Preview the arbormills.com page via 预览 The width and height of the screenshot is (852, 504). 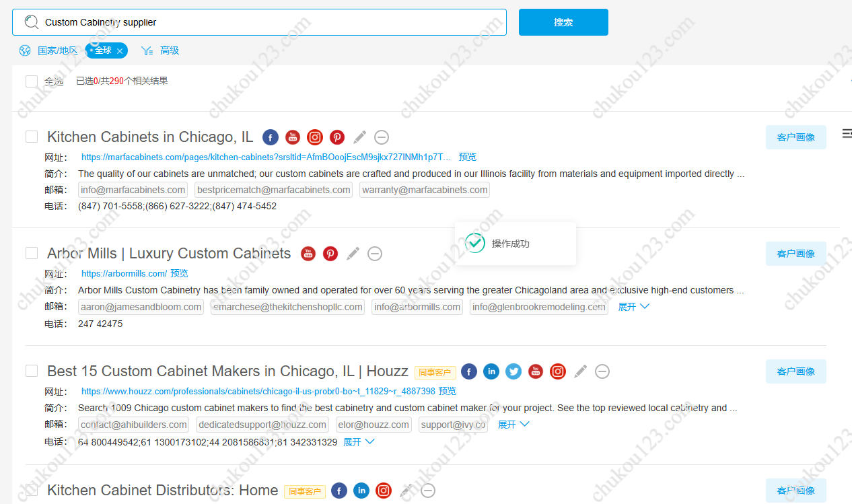click(179, 274)
